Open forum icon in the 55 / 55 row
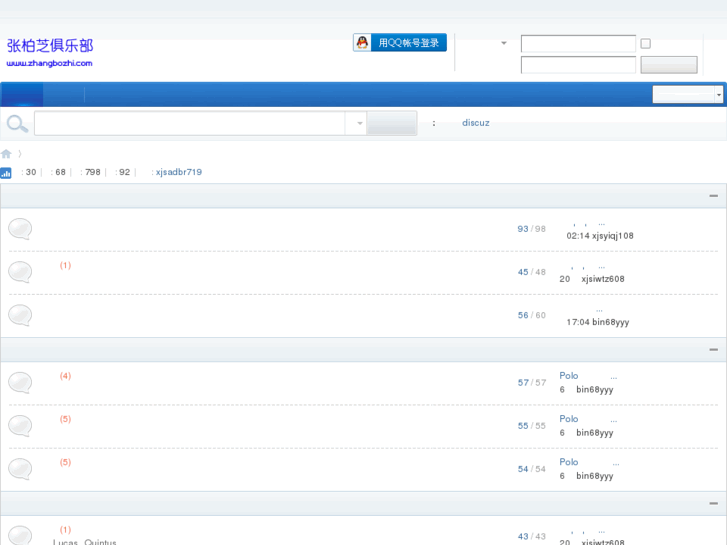 click(20, 426)
